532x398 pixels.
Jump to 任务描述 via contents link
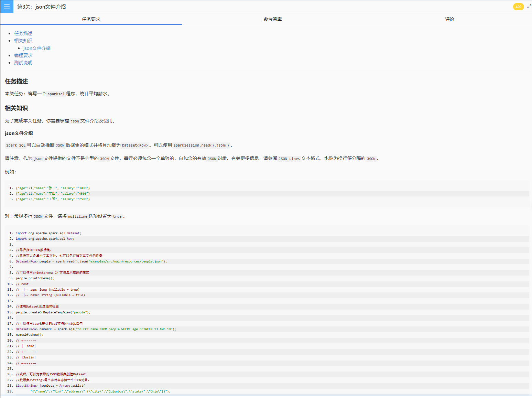point(23,33)
